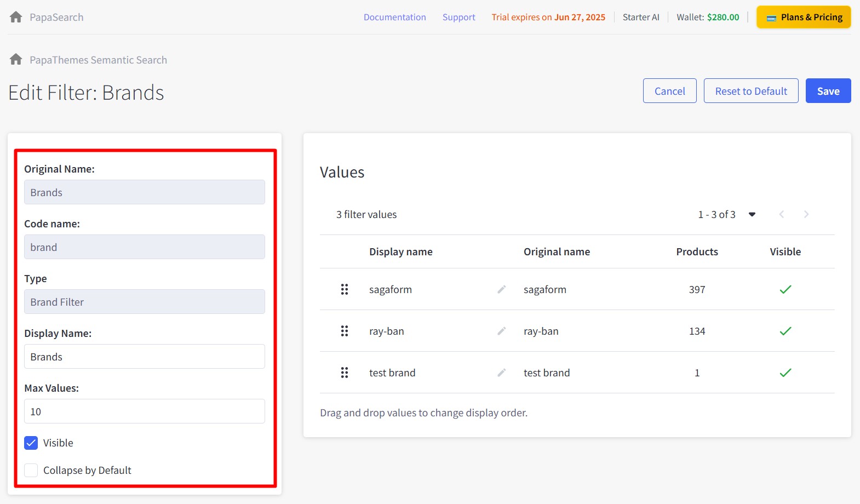This screenshot has width=860, height=504.
Task: Select drag handle for ray-ban row
Action: click(x=345, y=331)
